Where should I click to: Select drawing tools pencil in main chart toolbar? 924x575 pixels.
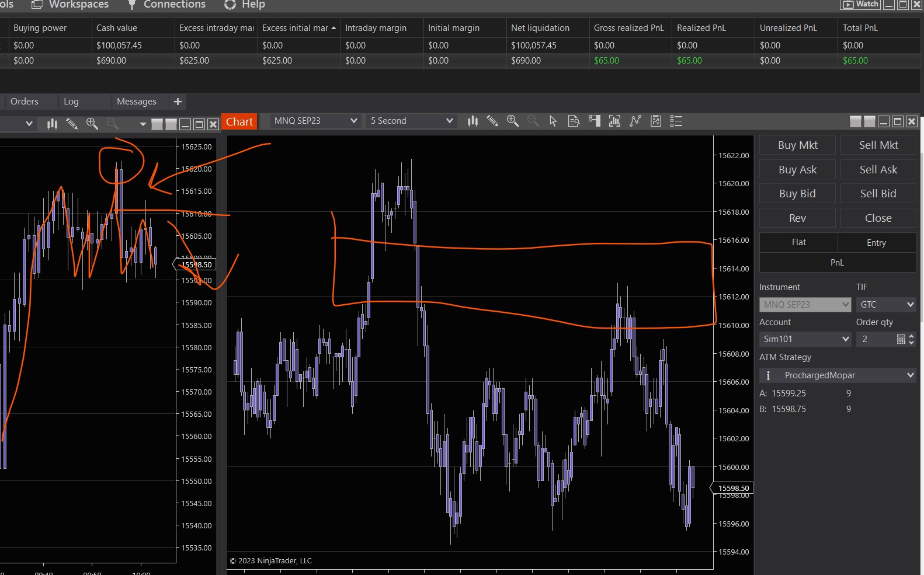click(x=492, y=121)
